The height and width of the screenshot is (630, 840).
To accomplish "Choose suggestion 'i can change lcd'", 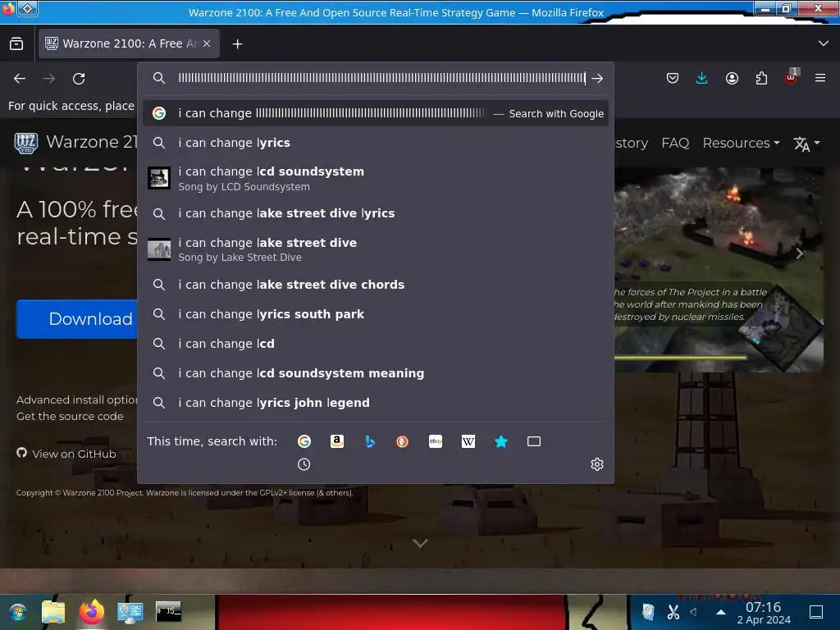I will click(x=376, y=344).
